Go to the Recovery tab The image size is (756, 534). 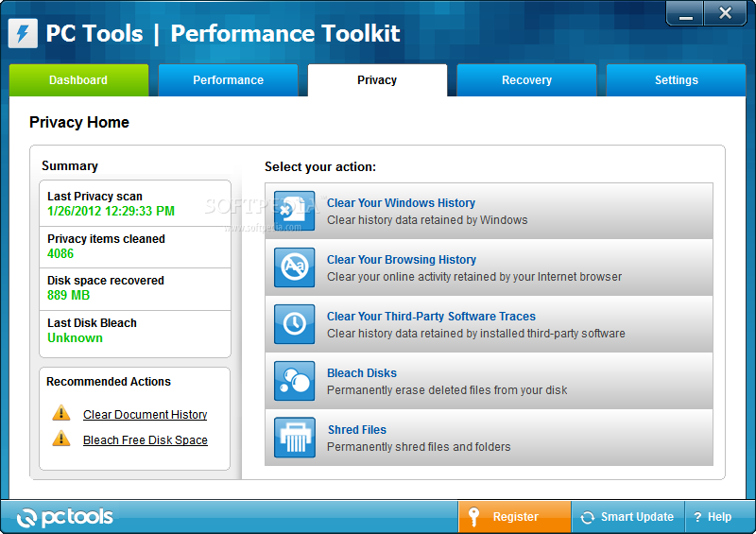coord(526,80)
